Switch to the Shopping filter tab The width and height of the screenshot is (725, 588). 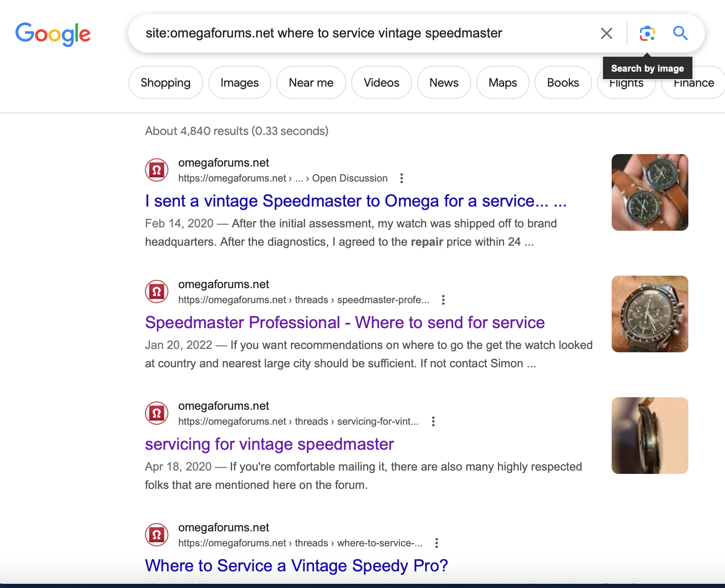click(165, 83)
